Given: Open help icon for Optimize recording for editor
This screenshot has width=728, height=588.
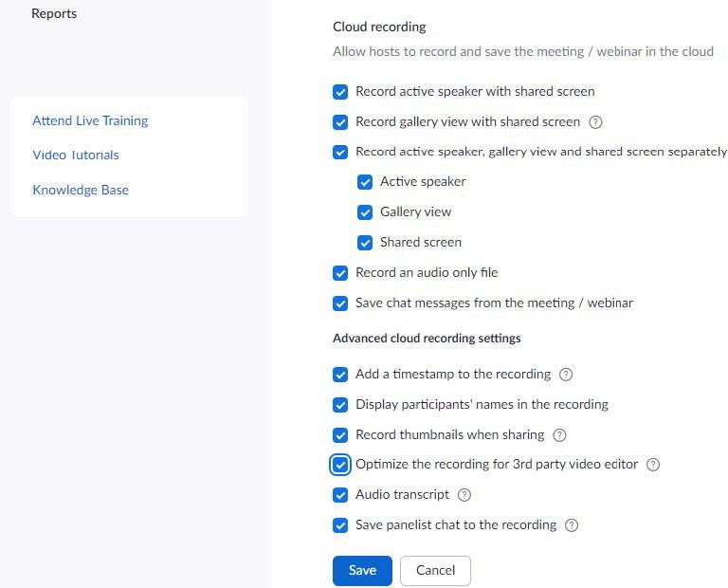Looking at the screenshot, I should 653,465.
